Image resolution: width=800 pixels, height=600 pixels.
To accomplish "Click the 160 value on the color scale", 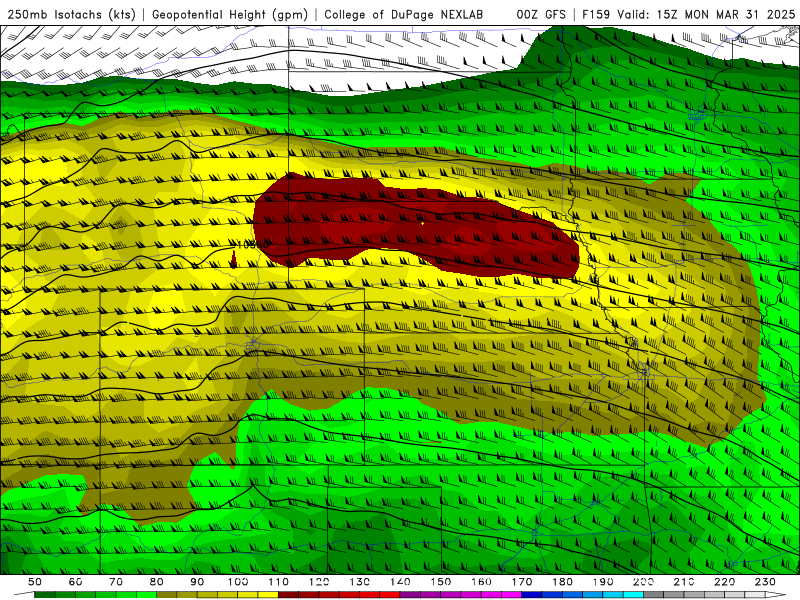I will (481, 582).
